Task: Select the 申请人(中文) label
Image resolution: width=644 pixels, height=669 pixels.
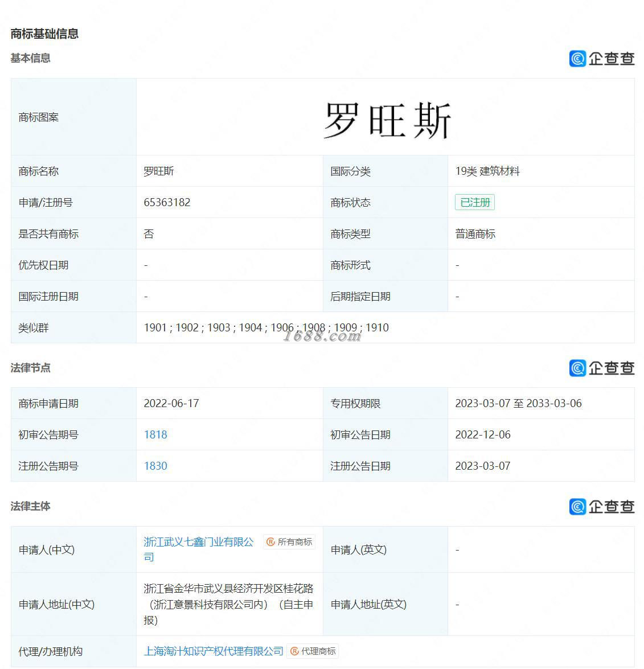Action: (47, 549)
